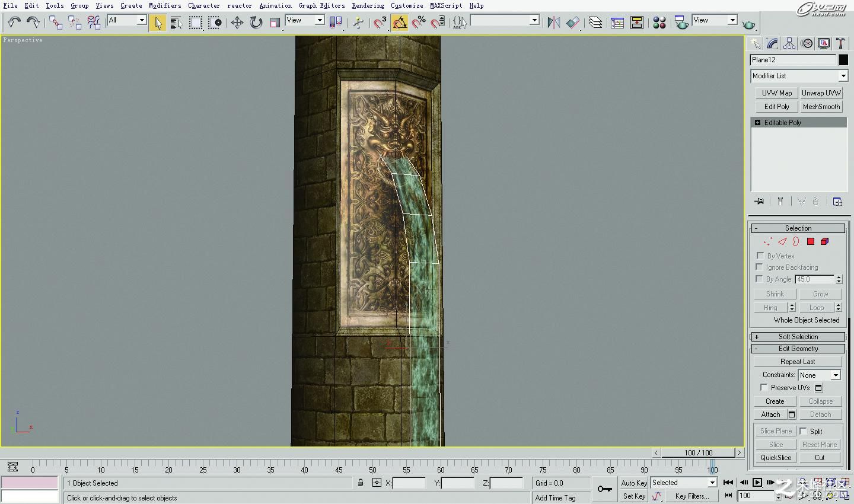Viewport: 854px width, 504px height.
Task: Open Modifier List dropdown
Action: pos(799,76)
